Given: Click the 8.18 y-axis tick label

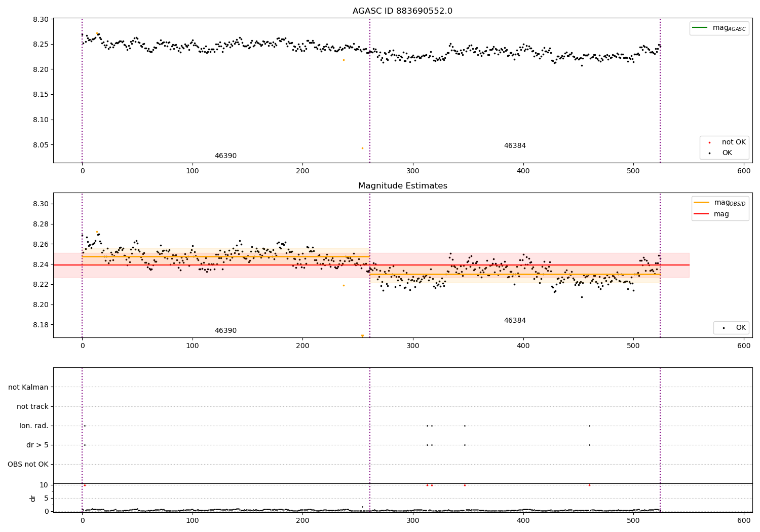Looking at the screenshot, I should click(41, 325).
